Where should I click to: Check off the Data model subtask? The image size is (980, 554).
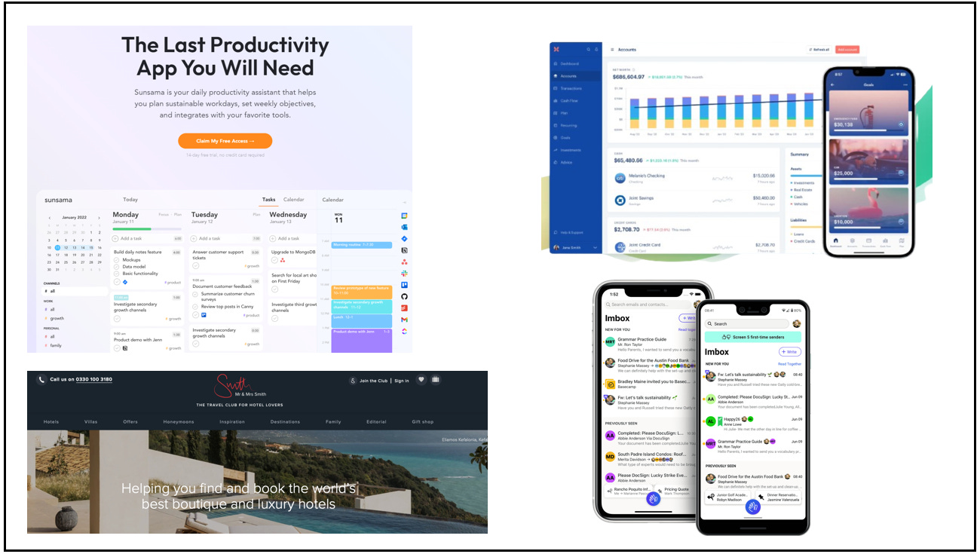pos(116,267)
